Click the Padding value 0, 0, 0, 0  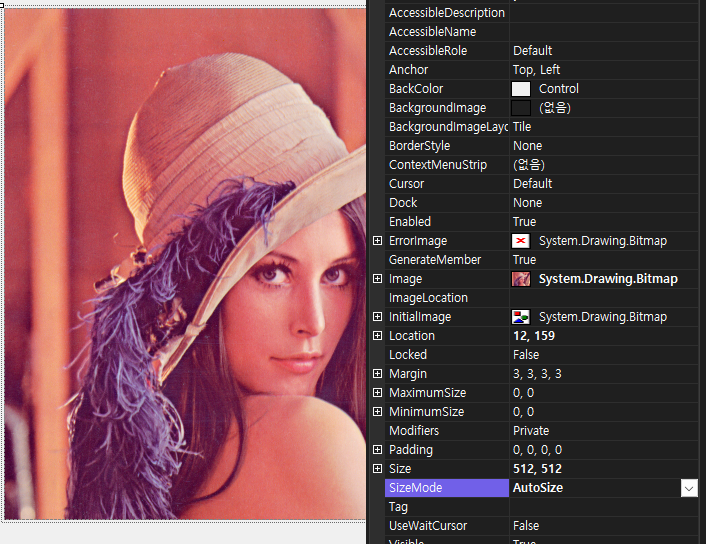[x=538, y=449]
